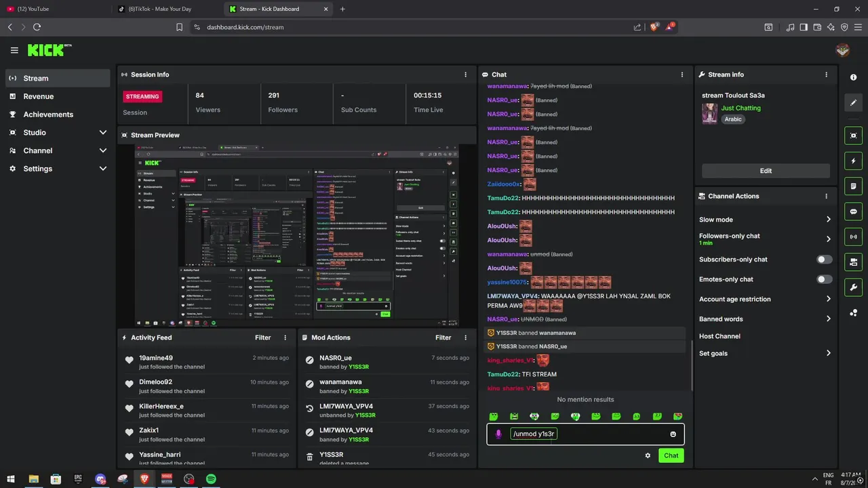The width and height of the screenshot is (868, 488).
Task: Click TamuDo22 TFI STREAM chat message
Action: point(521,374)
